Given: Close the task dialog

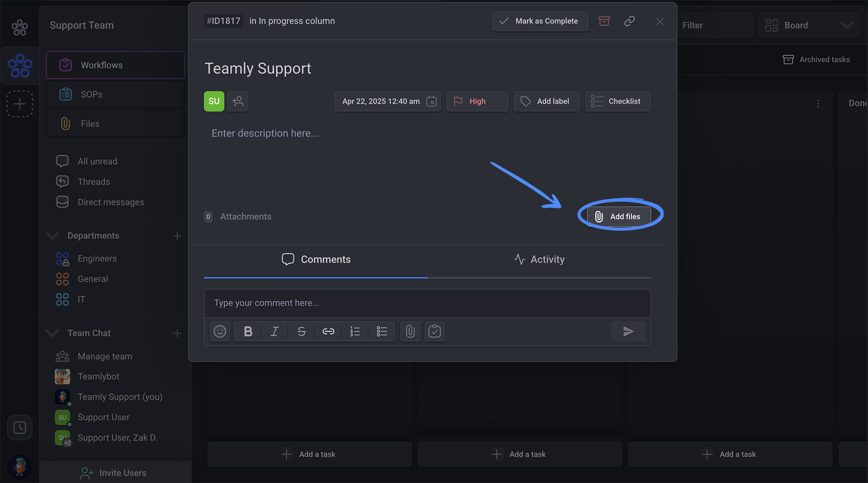Looking at the screenshot, I should (x=660, y=21).
